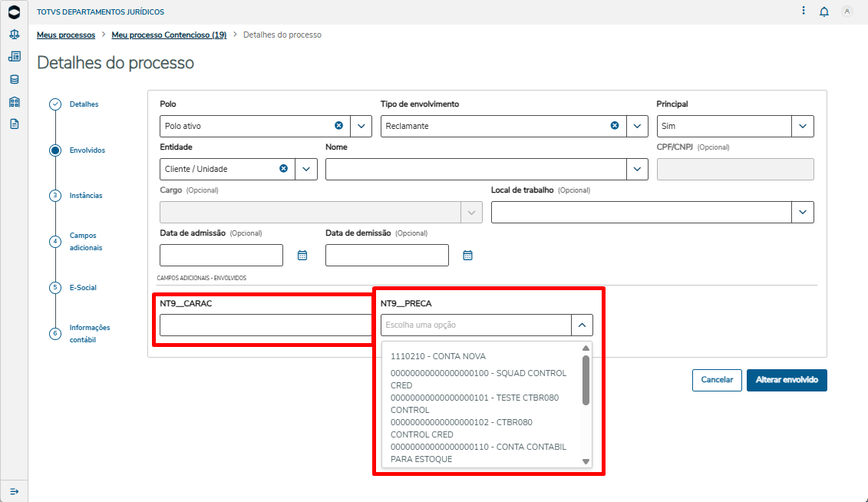Click the scales of justice sidebar icon
The width and height of the screenshot is (868, 502).
click(14, 35)
